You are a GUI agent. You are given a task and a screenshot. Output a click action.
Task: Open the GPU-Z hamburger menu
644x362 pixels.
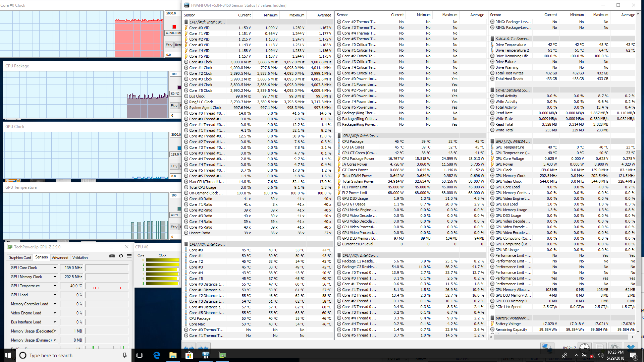[129, 256]
